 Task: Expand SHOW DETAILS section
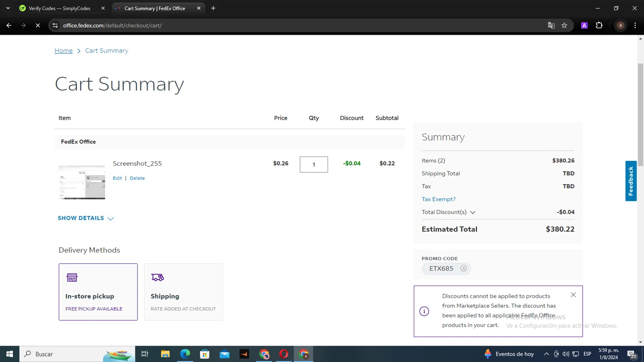tap(86, 218)
